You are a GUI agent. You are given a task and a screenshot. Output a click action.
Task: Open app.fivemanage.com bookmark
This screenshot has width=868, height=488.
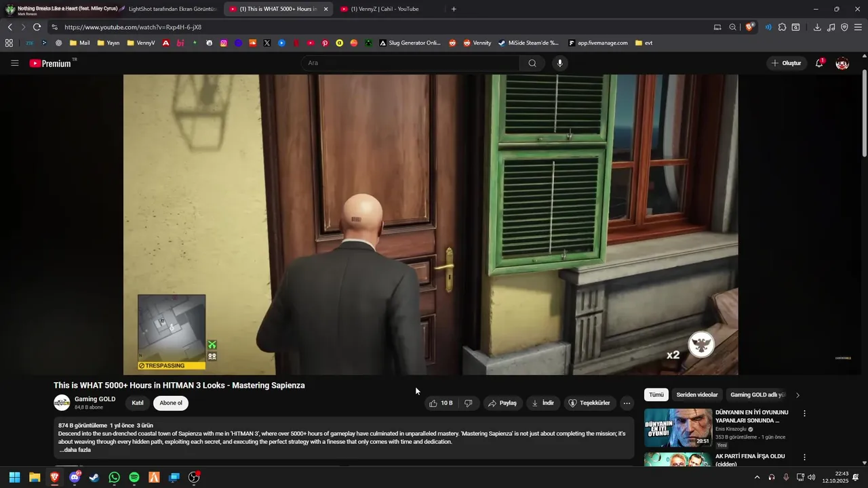tap(597, 43)
